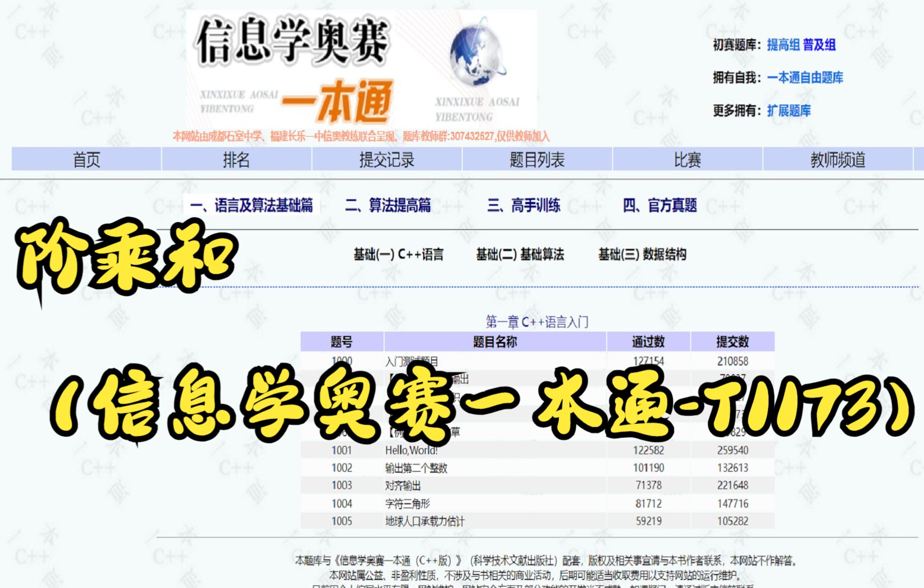
Task: Click the 信息学奥赛一本通 site banner logo
Action: coord(362,70)
